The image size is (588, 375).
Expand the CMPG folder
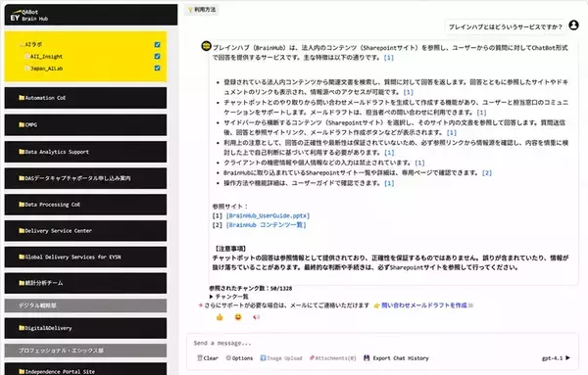coord(85,125)
